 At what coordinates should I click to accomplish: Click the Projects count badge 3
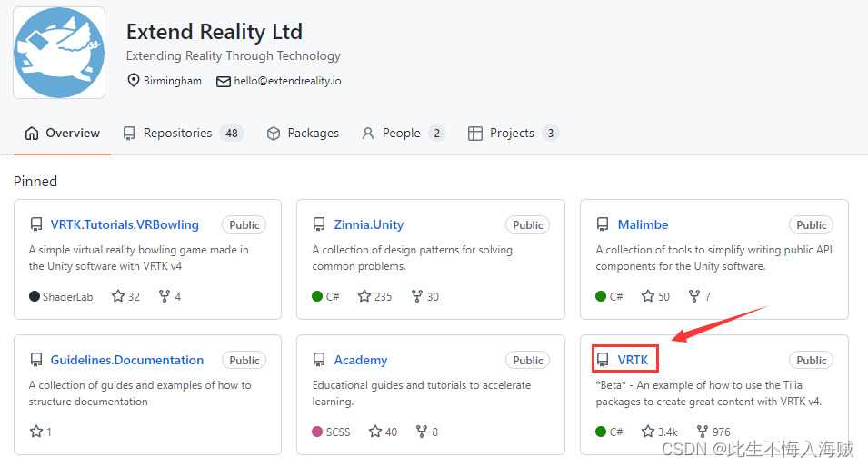[550, 134]
